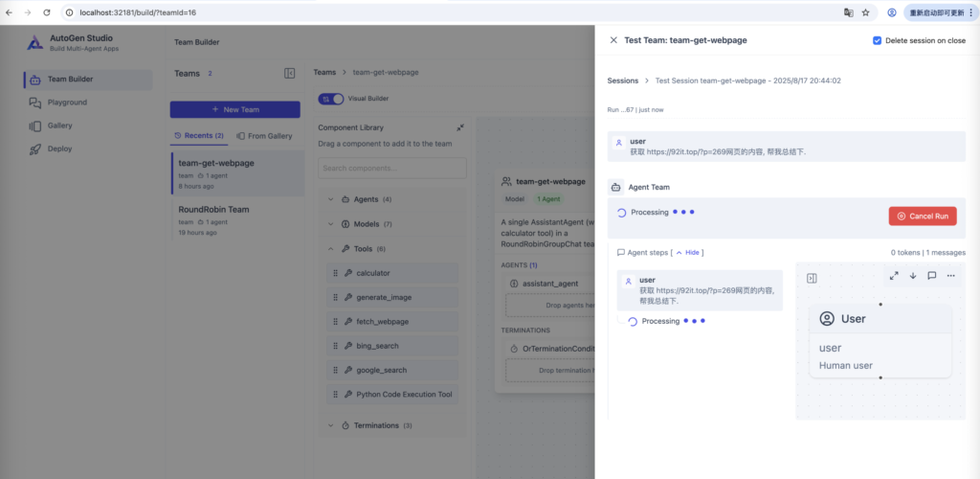Click the calculator drag handle icon

tap(336, 273)
